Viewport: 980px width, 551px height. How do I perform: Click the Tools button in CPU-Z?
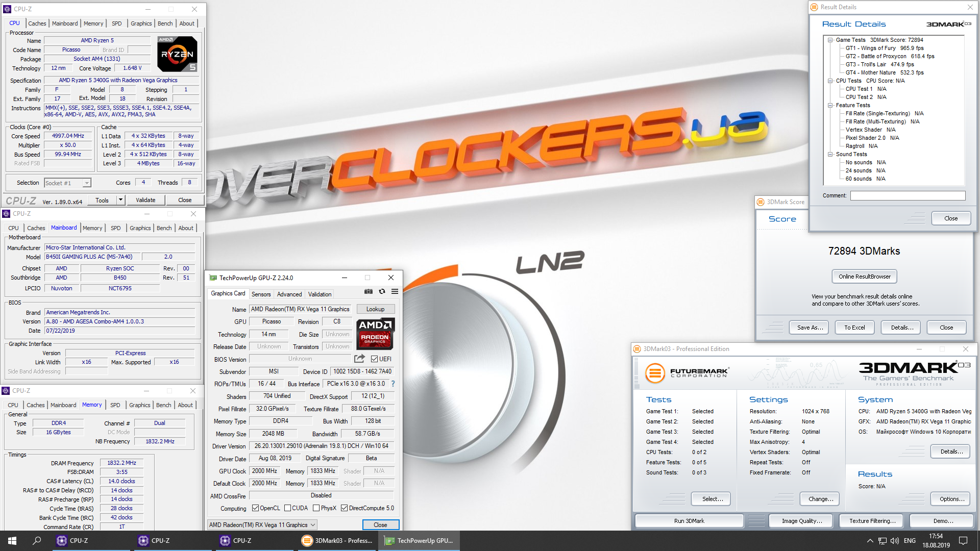coord(102,200)
